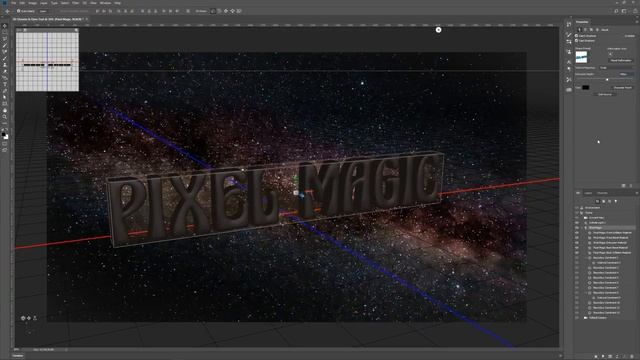The width and height of the screenshot is (640, 360).
Task: Open the Window menu
Action: [105, 3]
